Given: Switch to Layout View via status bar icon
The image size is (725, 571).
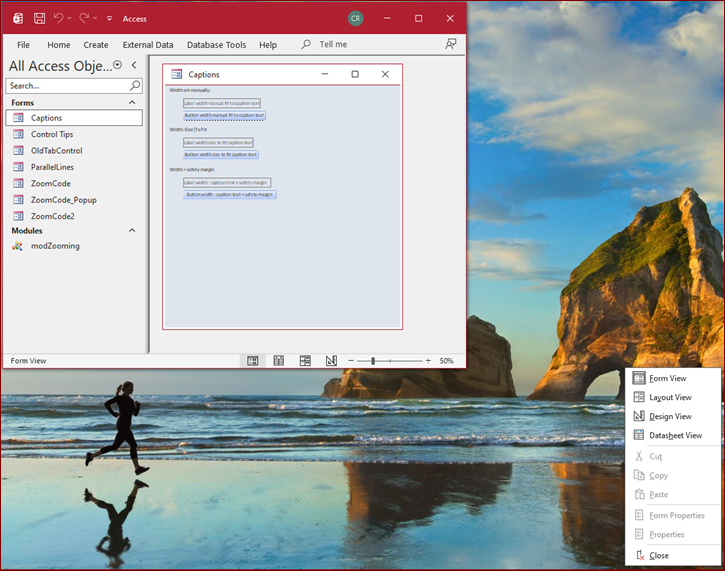Looking at the screenshot, I should [305, 361].
